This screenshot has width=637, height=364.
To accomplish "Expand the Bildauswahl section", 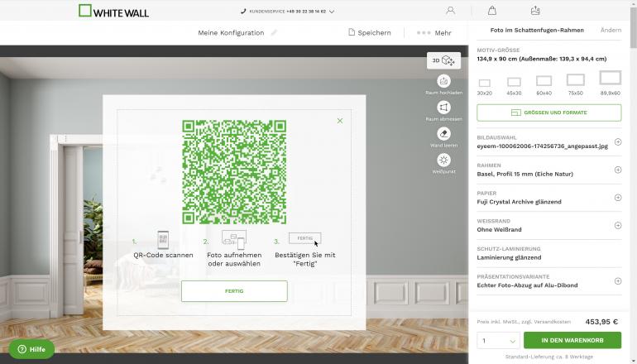I will pos(618,141).
